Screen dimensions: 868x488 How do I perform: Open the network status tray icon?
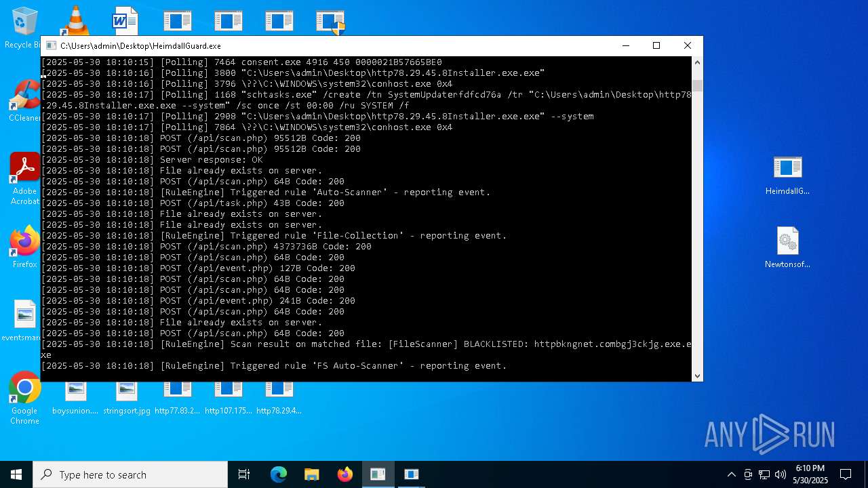[x=764, y=474]
